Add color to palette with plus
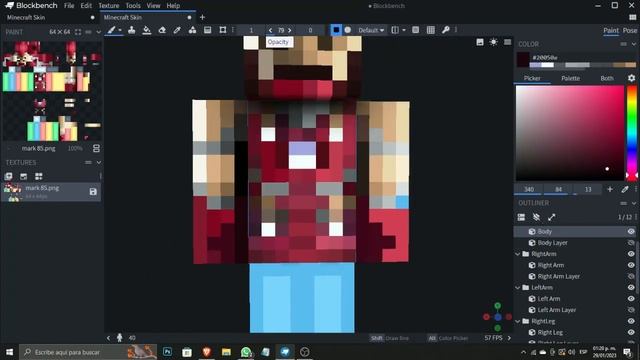The height and width of the screenshot is (360, 640). point(610,189)
